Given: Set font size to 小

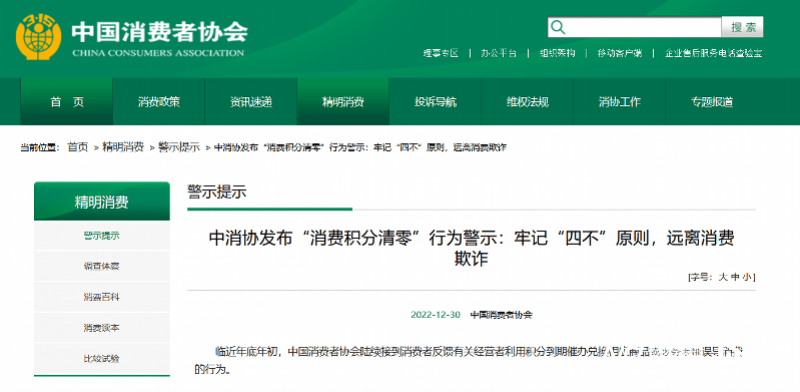Looking at the screenshot, I should (x=747, y=277).
